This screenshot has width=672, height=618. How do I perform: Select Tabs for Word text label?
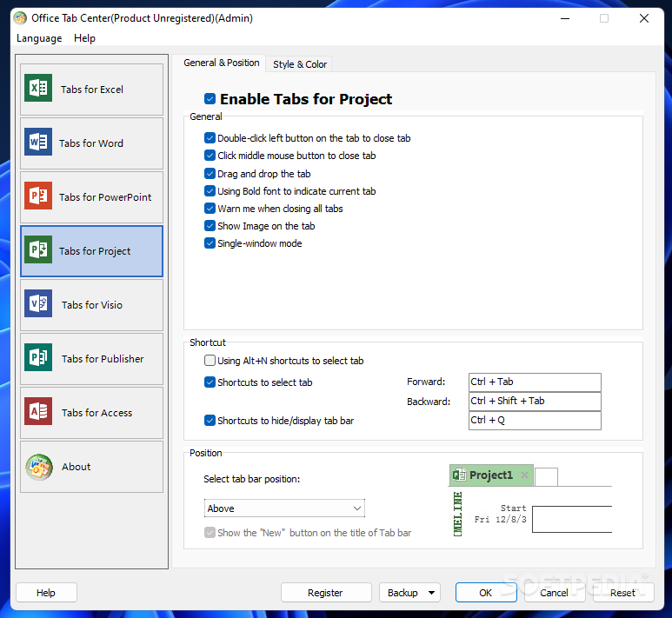click(x=91, y=143)
